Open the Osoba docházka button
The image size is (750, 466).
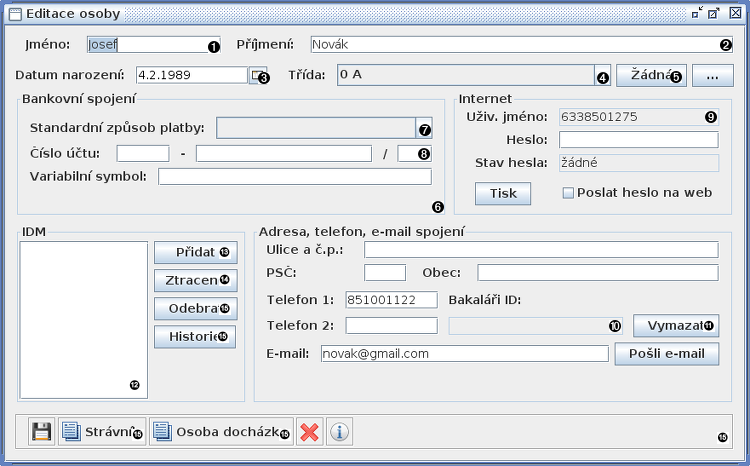[221, 432]
